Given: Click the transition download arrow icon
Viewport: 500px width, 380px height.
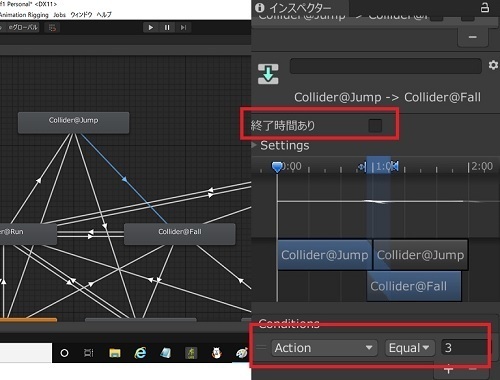Looking at the screenshot, I should point(268,74).
